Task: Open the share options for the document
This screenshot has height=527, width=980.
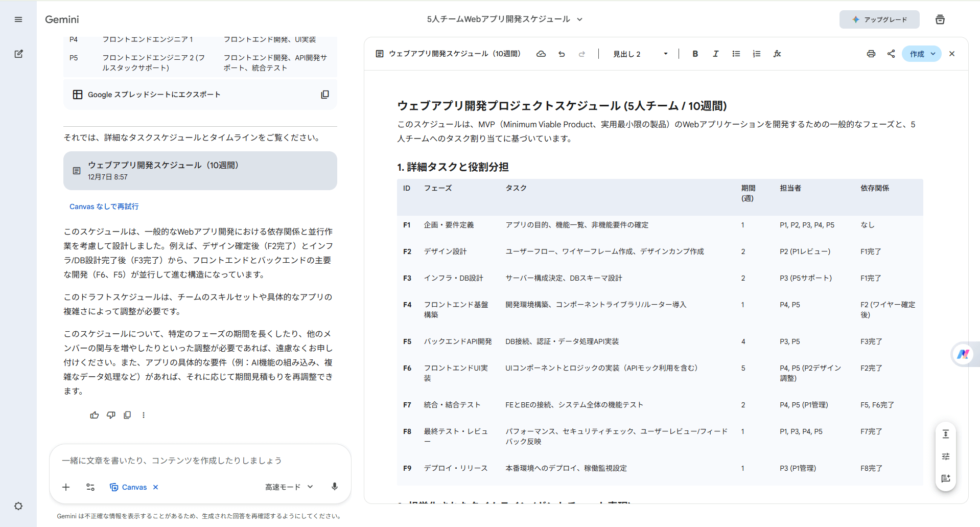Action: (891, 54)
